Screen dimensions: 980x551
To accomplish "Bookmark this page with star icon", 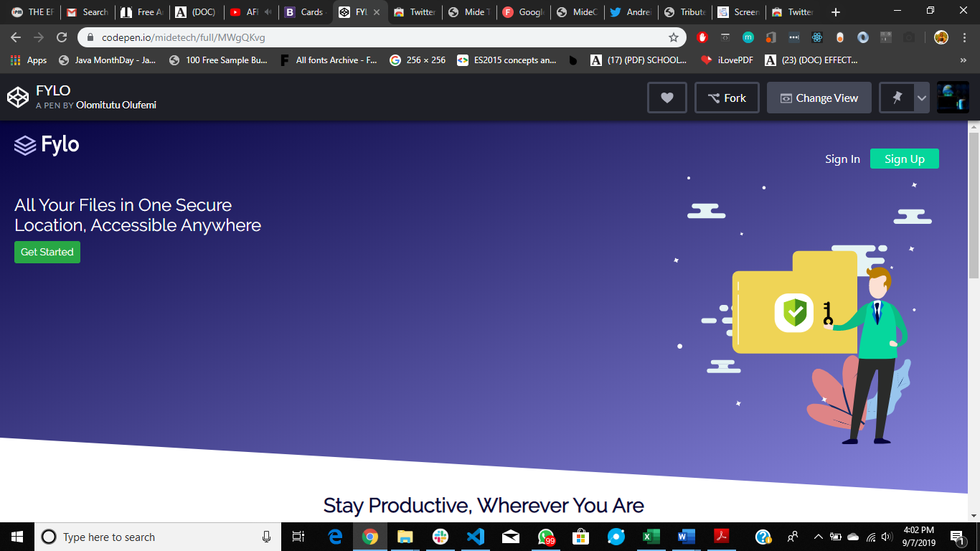I will click(673, 37).
